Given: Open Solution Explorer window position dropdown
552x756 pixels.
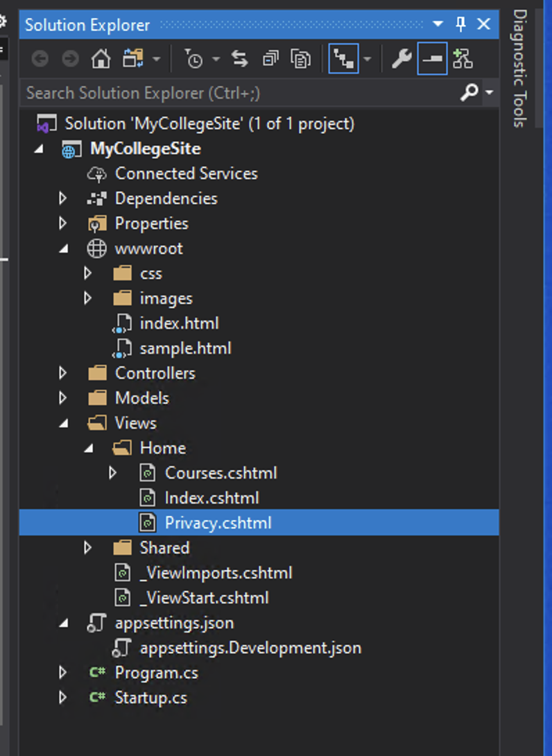Looking at the screenshot, I should click(438, 25).
